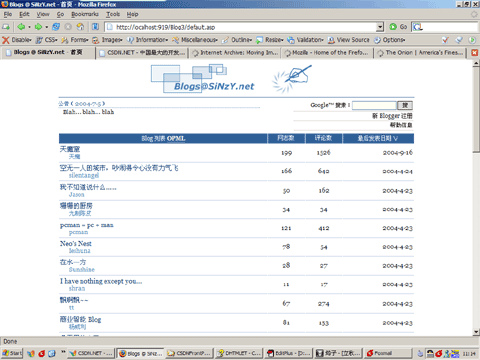The image size is (480, 360).
Task: Click the Google search input on page
Action: click(x=374, y=105)
